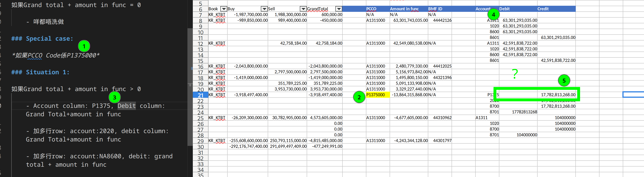Image resolution: width=644 pixels, height=177 pixels.
Task: Click the green circle marker numbered 1
Action: pos(84,46)
